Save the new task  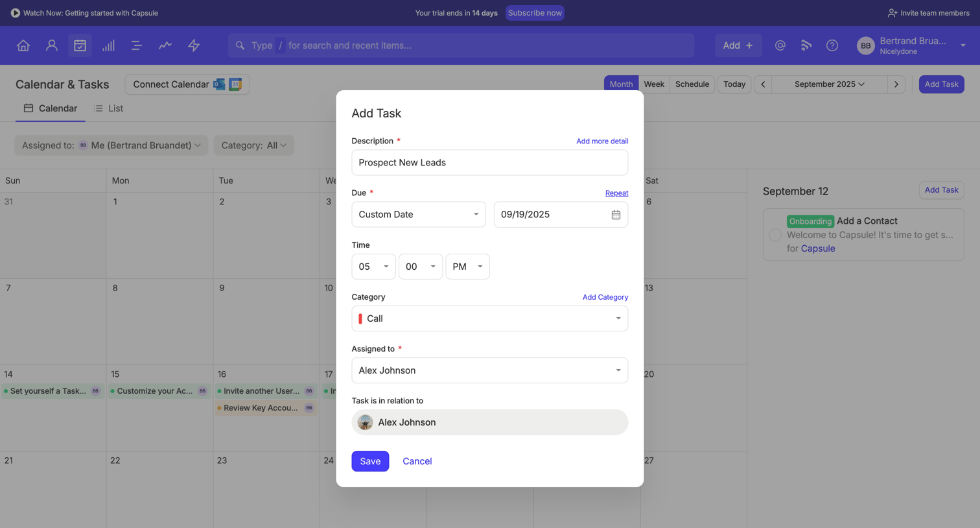coord(370,461)
